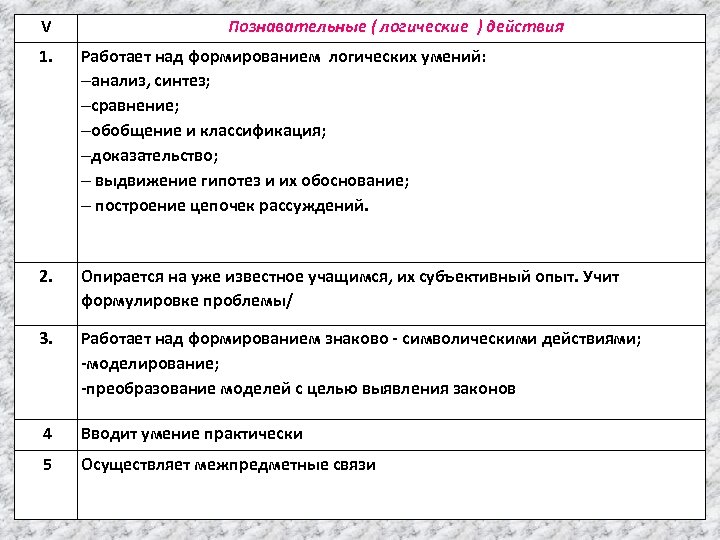Click the '-моделирование;' line

[x=150, y=364]
